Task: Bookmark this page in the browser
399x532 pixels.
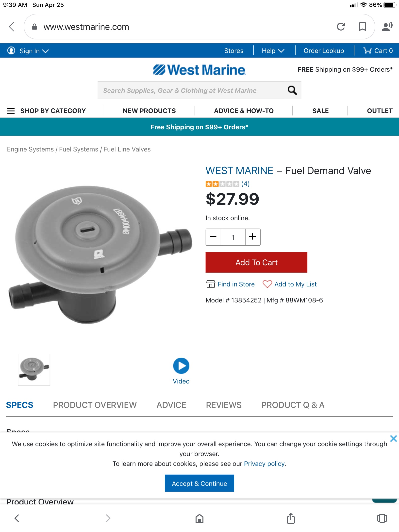Action: 362,27
